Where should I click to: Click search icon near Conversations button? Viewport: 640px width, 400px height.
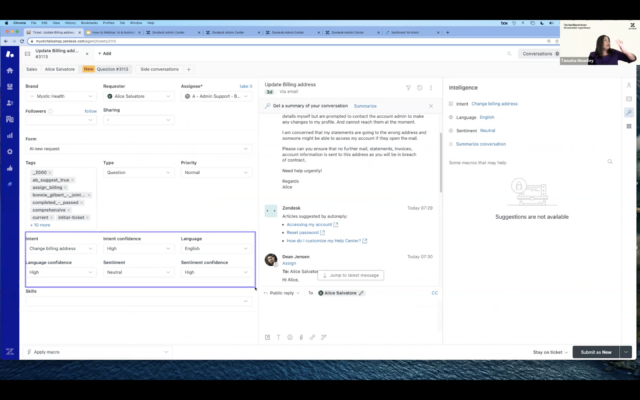(509, 53)
